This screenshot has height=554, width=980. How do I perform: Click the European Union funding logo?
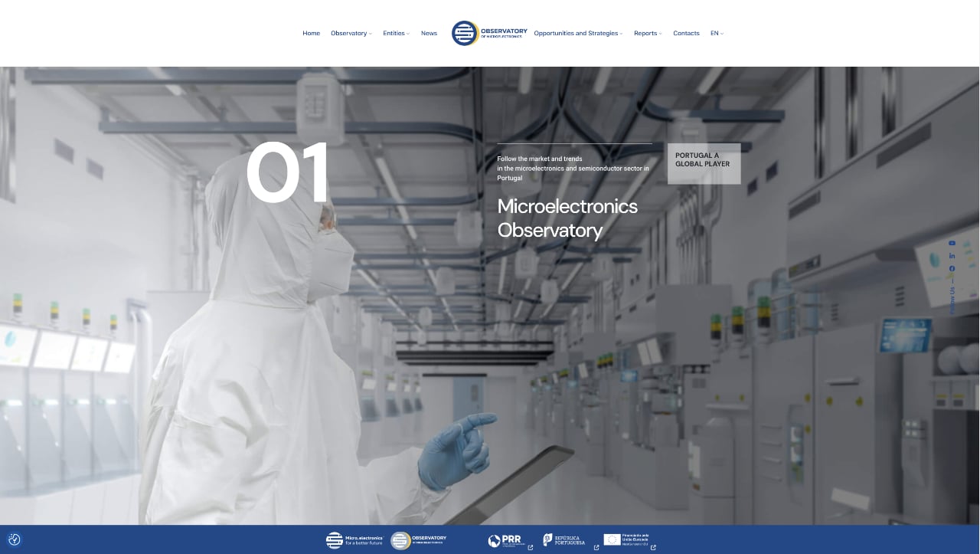[626, 539]
